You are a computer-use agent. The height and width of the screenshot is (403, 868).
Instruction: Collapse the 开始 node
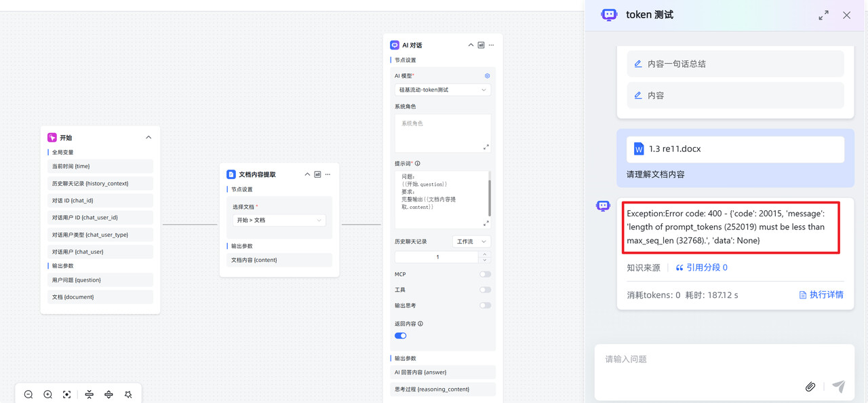pyautogui.click(x=149, y=138)
